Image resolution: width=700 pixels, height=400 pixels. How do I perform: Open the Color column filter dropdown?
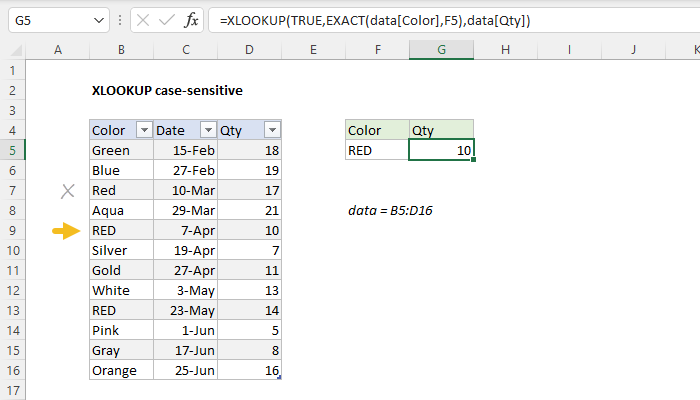point(144,130)
